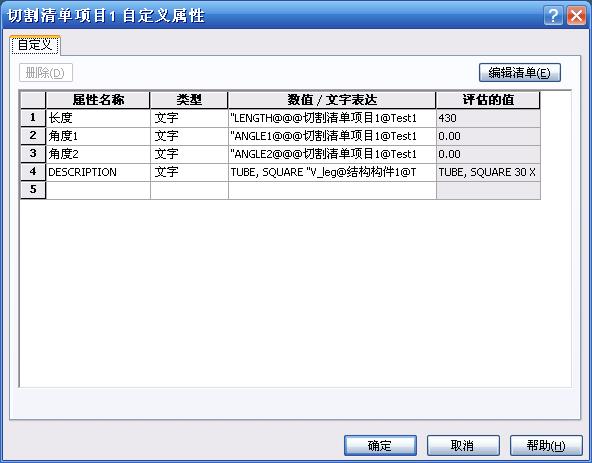Click the evaluated value 430 cell
The height and width of the screenshot is (463, 592).
coord(488,118)
